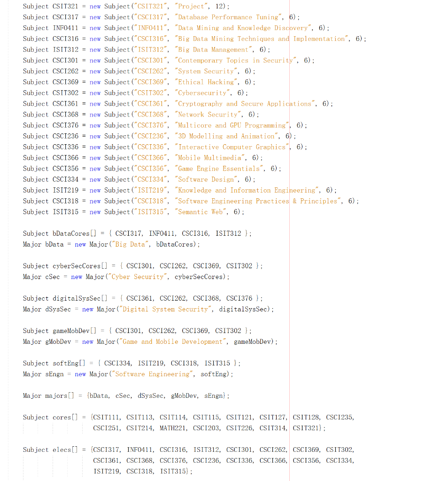
Task: Click ISIT315 in the elecs array
Action: point(173,472)
